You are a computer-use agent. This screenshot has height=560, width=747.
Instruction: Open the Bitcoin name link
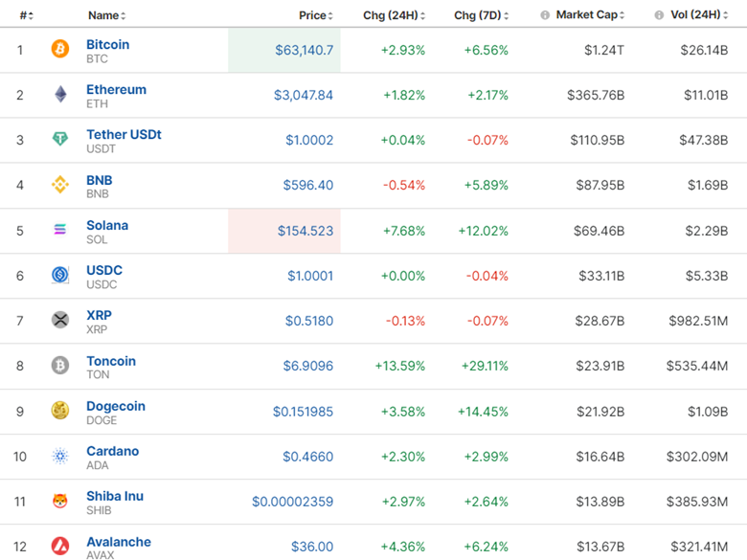click(107, 44)
